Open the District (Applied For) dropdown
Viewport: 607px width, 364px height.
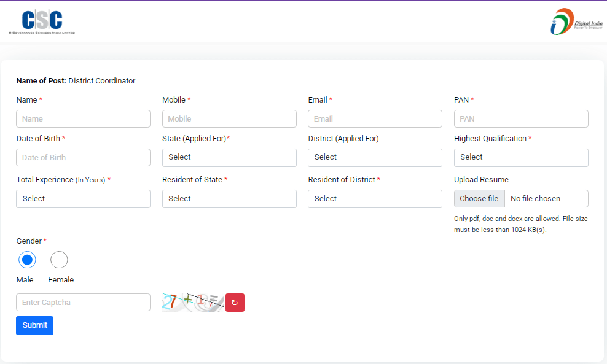[x=375, y=157]
